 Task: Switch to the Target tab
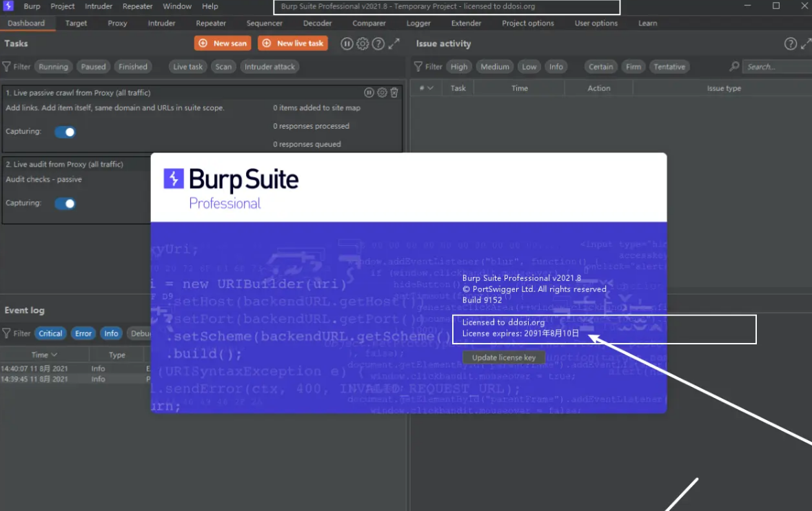click(x=76, y=23)
